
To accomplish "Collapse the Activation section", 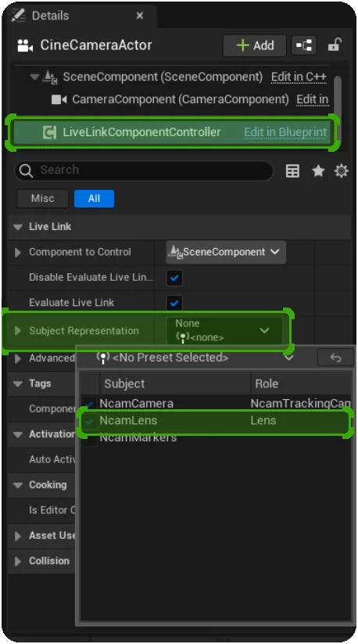I will coord(18,434).
